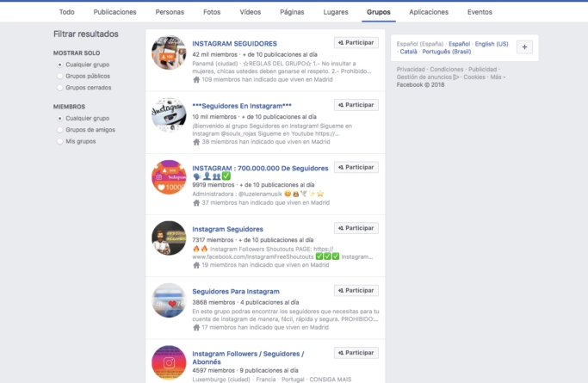Open the Privacidad footer link
The height and width of the screenshot is (383, 588).
411,70
